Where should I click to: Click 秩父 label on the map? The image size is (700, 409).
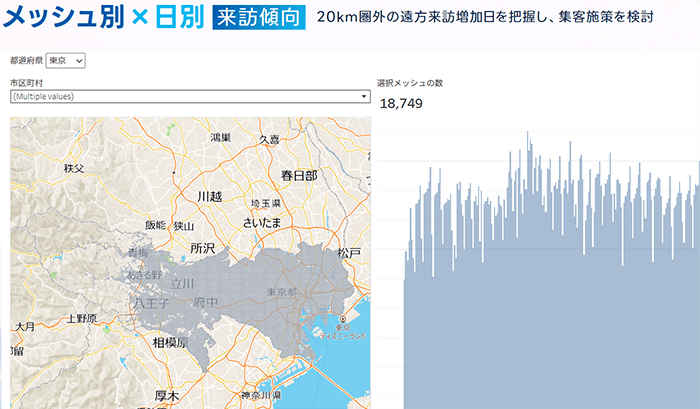pos(74,168)
